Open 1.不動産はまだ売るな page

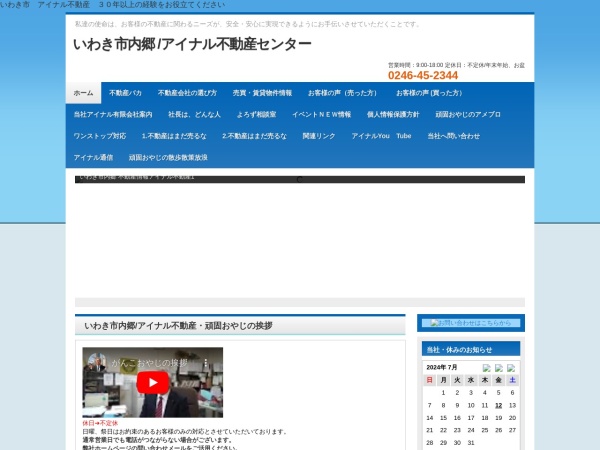click(174, 136)
